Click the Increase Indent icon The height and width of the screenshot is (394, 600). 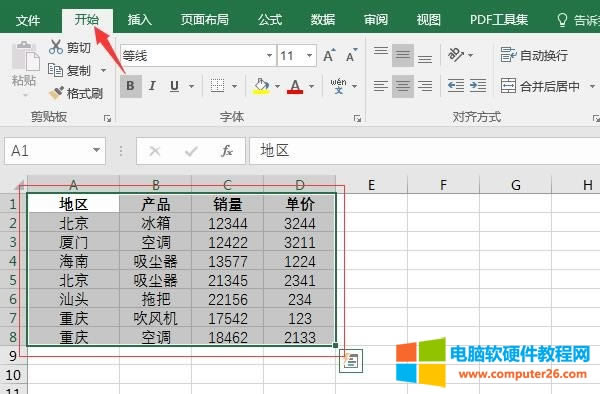coord(478,86)
